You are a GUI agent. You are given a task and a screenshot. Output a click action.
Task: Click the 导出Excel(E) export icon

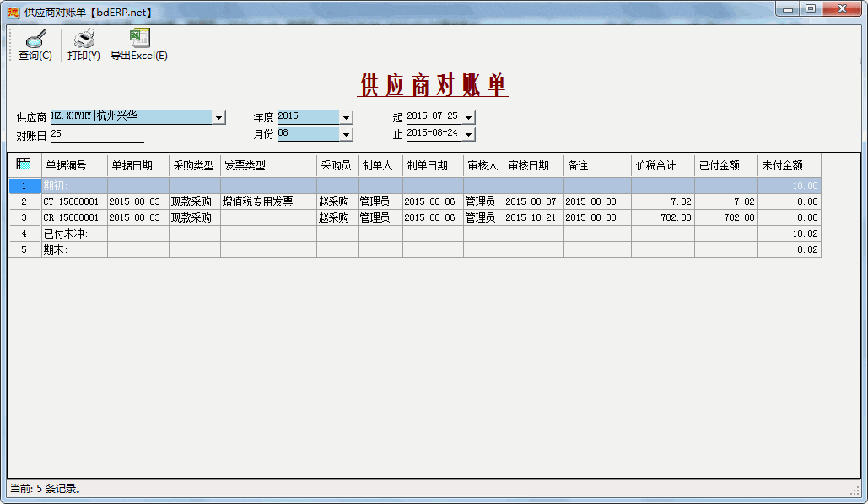tap(137, 42)
